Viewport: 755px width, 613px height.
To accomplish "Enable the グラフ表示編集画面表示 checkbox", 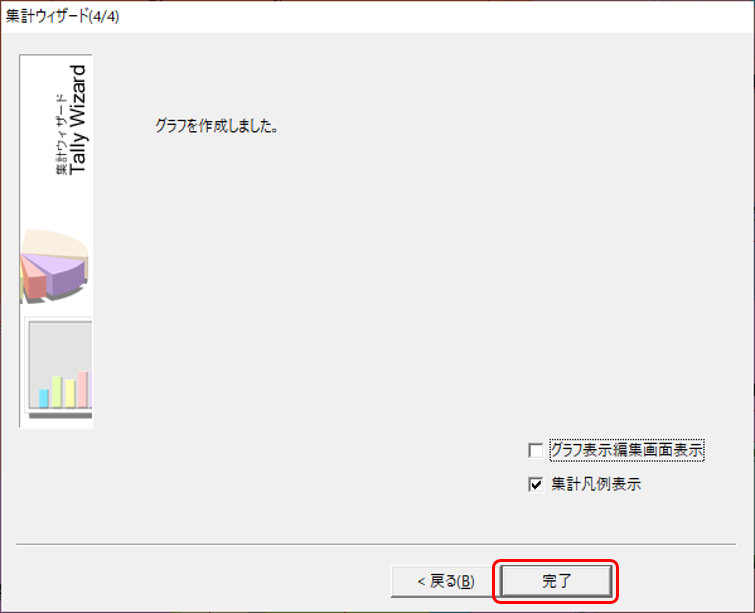I will pos(535,451).
